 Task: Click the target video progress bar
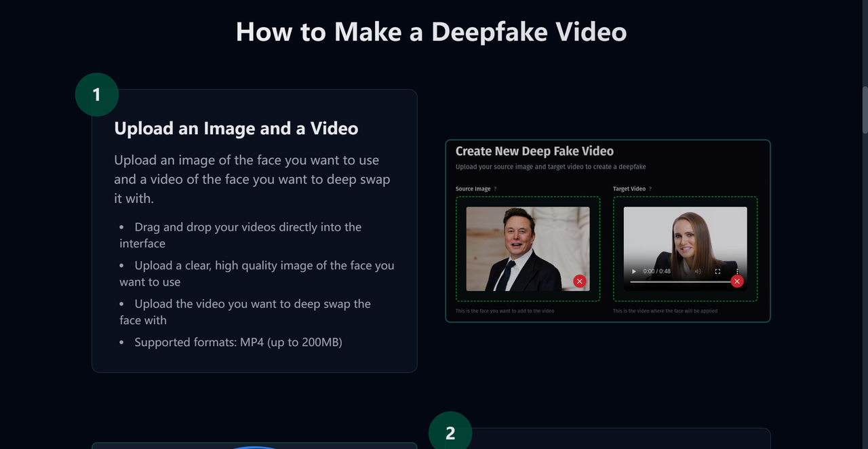coord(680,281)
